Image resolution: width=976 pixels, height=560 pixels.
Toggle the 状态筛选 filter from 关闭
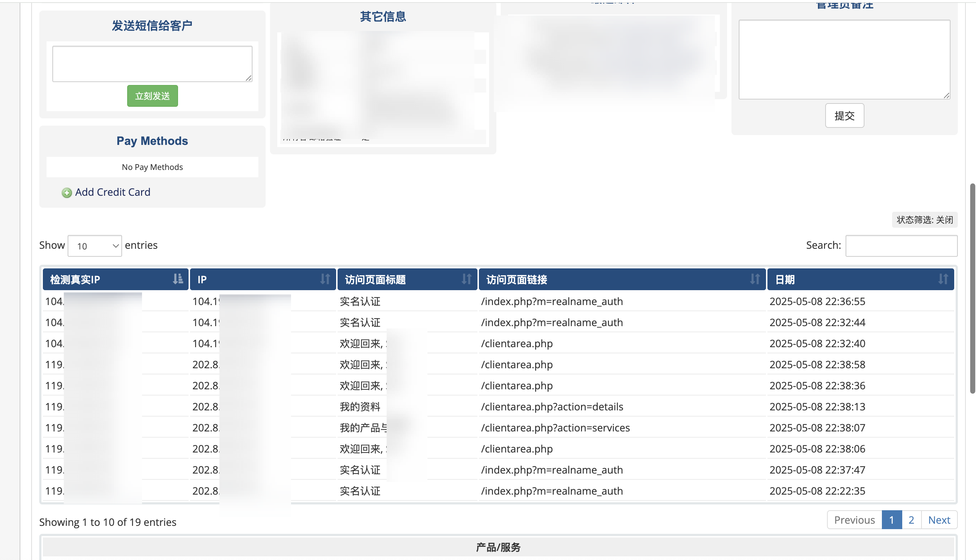(925, 220)
